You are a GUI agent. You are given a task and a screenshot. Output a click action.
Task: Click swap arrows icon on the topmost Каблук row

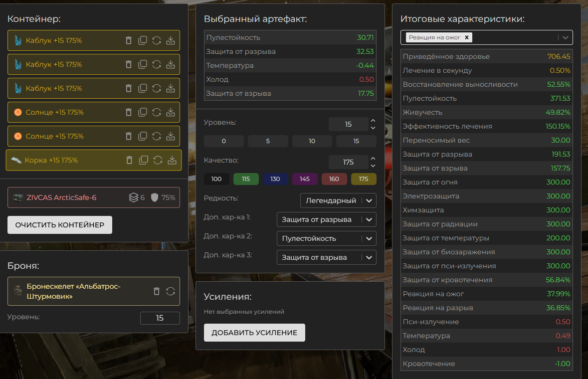157,40
